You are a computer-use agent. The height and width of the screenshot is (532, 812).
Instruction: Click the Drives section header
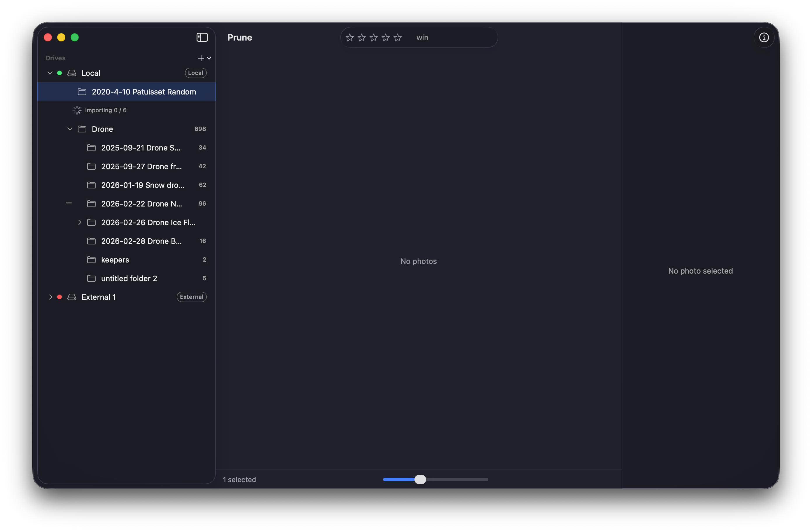tap(55, 58)
